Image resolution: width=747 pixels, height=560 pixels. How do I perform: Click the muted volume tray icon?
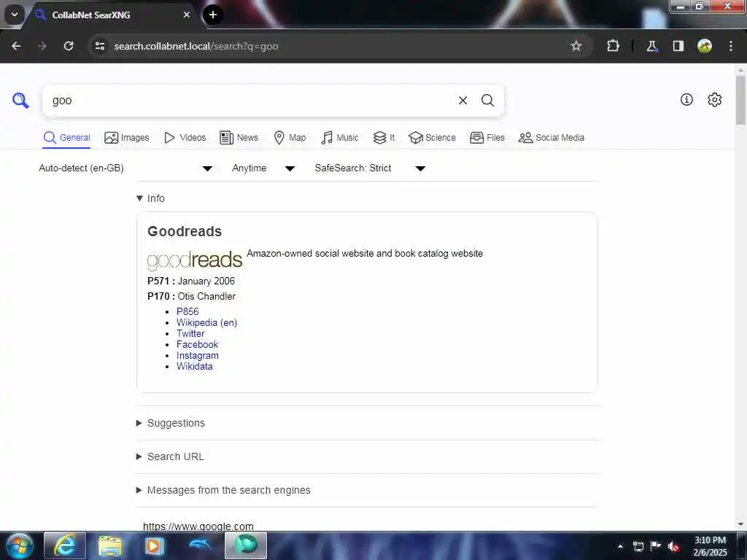673,546
